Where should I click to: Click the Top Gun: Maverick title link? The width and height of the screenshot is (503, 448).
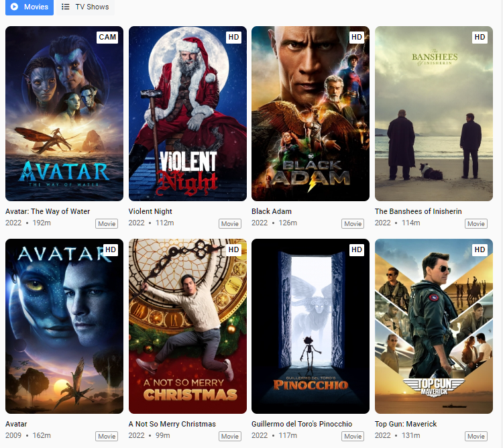click(x=406, y=424)
